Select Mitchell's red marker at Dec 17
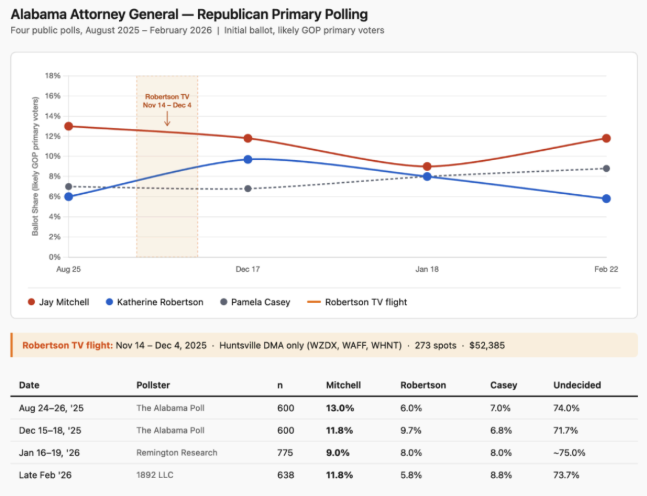This screenshot has height=496, width=647. pyautogui.click(x=248, y=138)
